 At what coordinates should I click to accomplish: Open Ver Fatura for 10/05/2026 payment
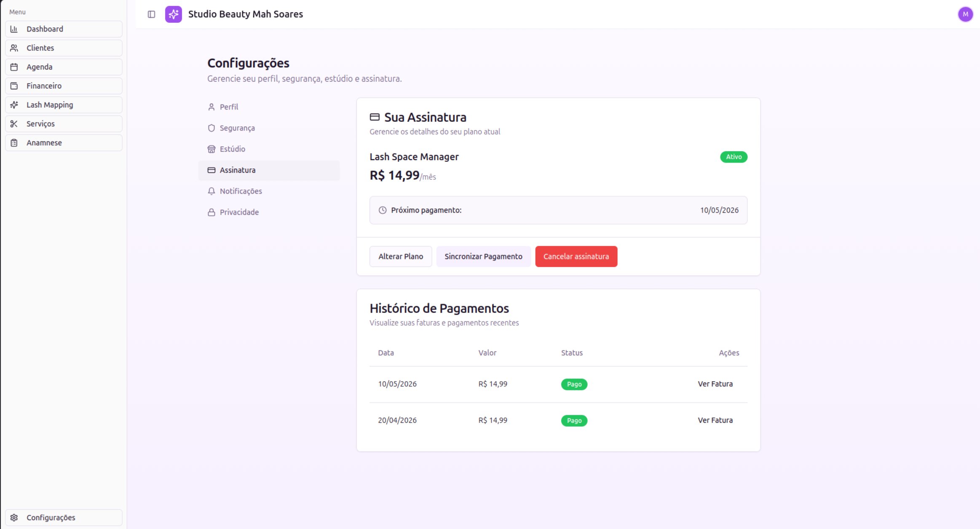pos(715,384)
